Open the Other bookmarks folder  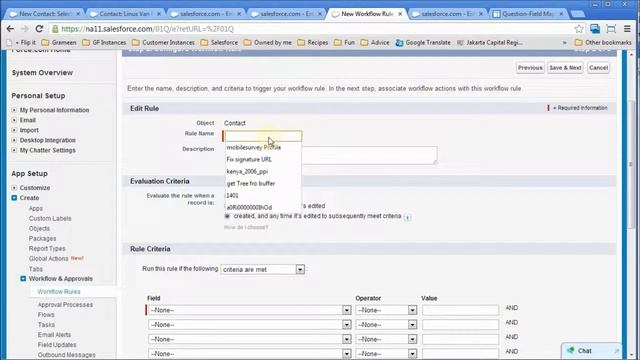tap(603, 42)
